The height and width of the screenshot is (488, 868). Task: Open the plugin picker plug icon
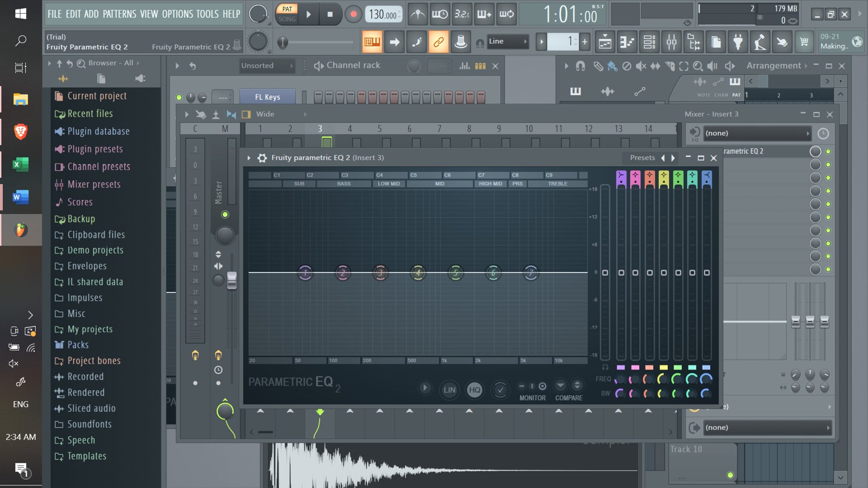pos(738,42)
